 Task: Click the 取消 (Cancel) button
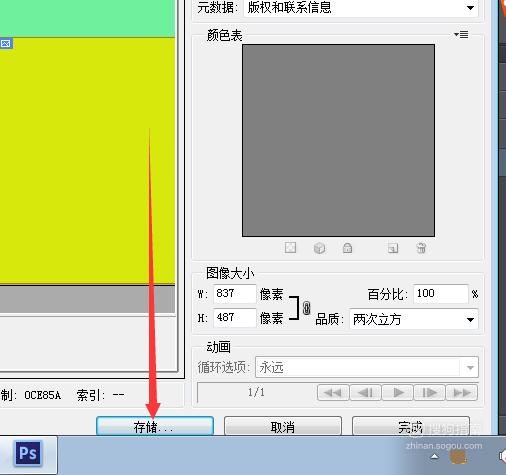tap(283, 426)
